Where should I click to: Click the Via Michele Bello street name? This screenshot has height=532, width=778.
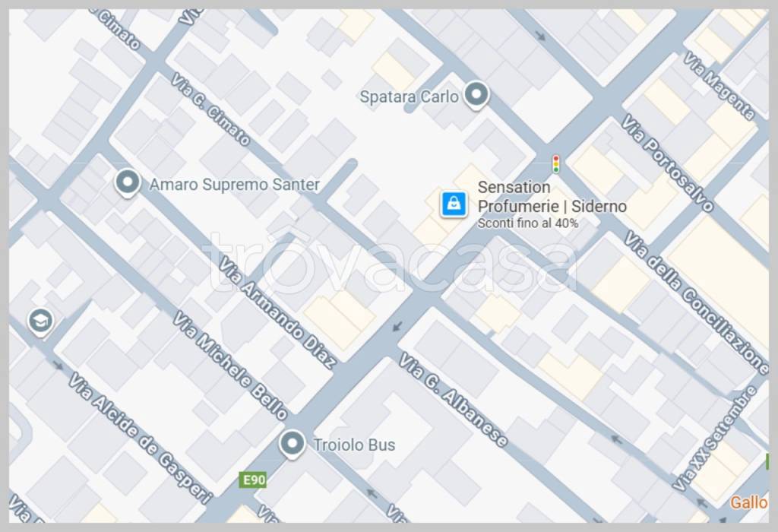229,366
